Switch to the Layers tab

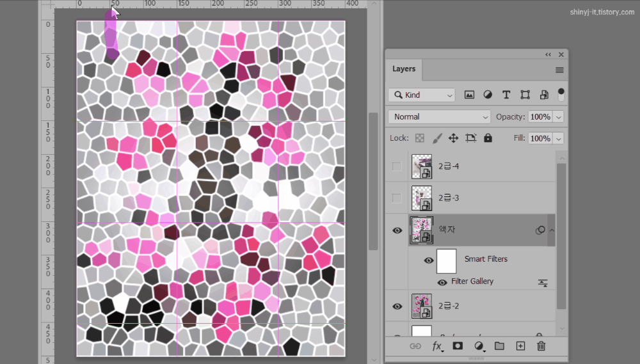pyautogui.click(x=404, y=68)
